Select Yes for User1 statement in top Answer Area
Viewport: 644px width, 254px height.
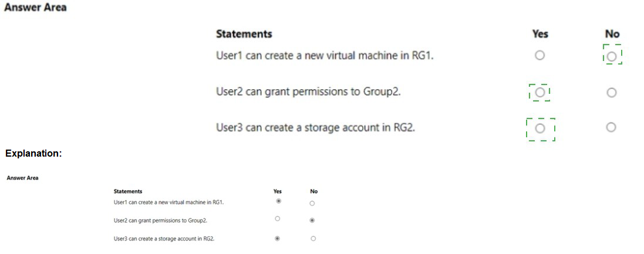(x=540, y=55)
